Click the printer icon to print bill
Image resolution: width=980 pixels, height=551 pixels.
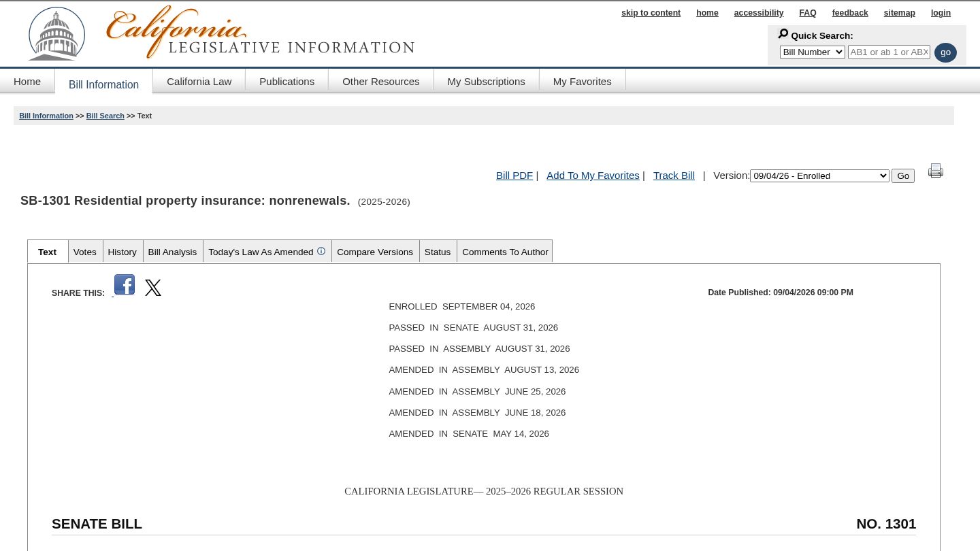click(x=936, y=171)
